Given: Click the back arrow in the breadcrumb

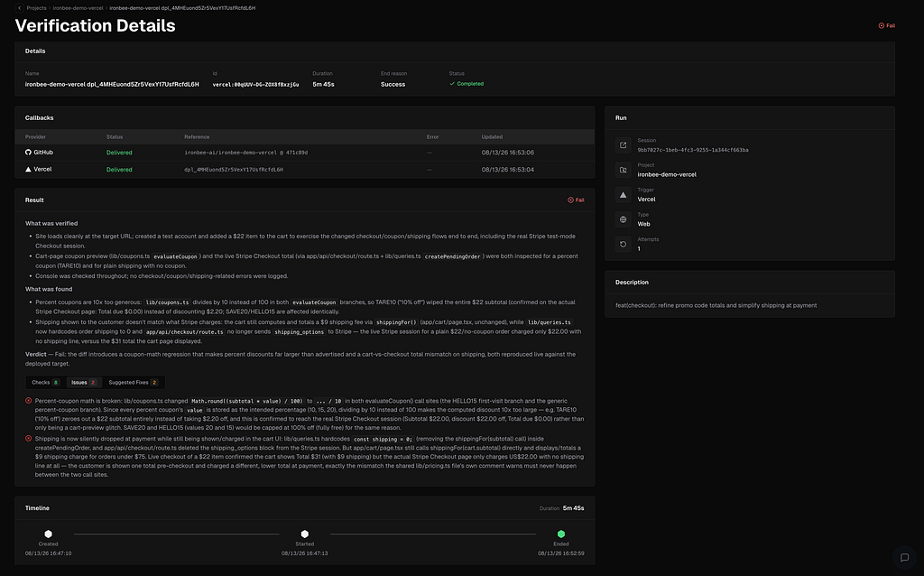Looking at the screenshot, I should pos(20,8).
